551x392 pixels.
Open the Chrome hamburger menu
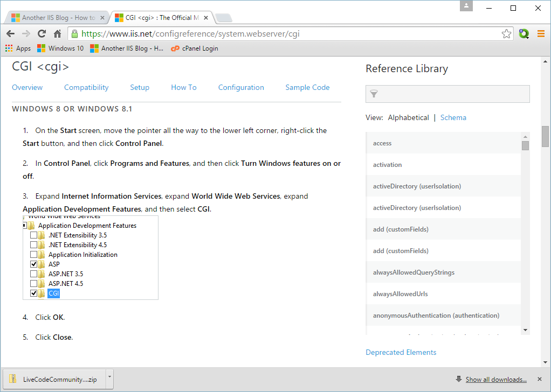tap(541, 34)
